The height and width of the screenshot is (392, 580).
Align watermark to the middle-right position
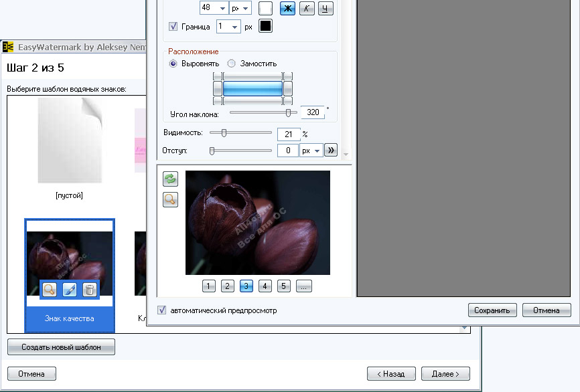tap(288, 89)
